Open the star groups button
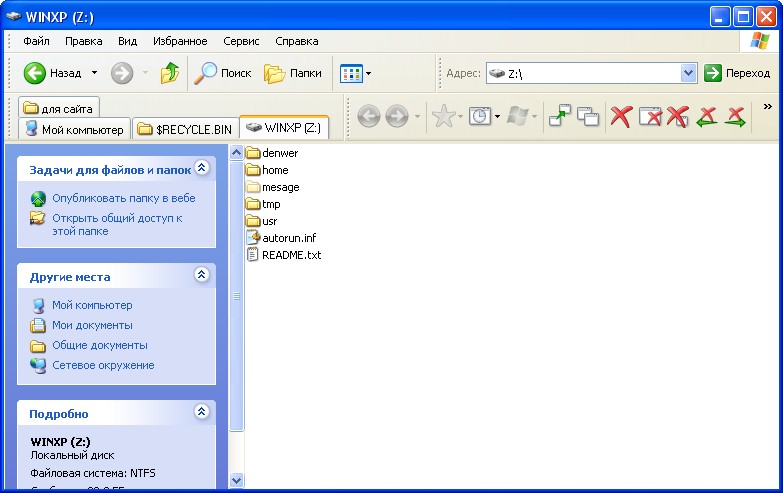Screen dimensions: 783x493 pyautogui.click(x=443, y=116)
